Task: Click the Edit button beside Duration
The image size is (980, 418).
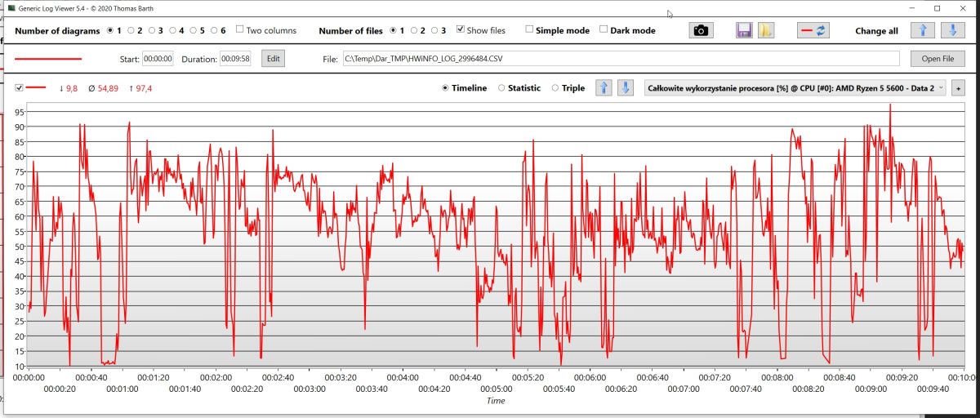Action: pyautogui.click(x=273, y=59)
